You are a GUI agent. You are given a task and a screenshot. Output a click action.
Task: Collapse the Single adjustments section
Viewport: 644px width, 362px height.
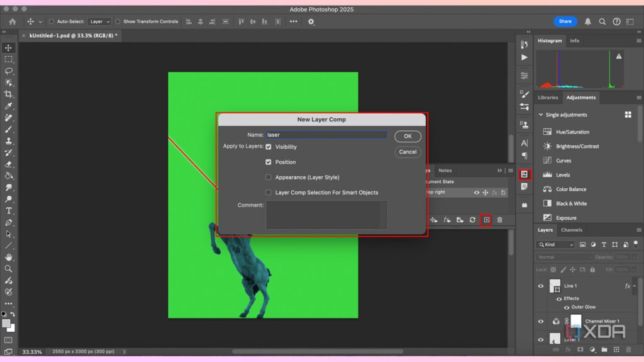coord(541,115)
